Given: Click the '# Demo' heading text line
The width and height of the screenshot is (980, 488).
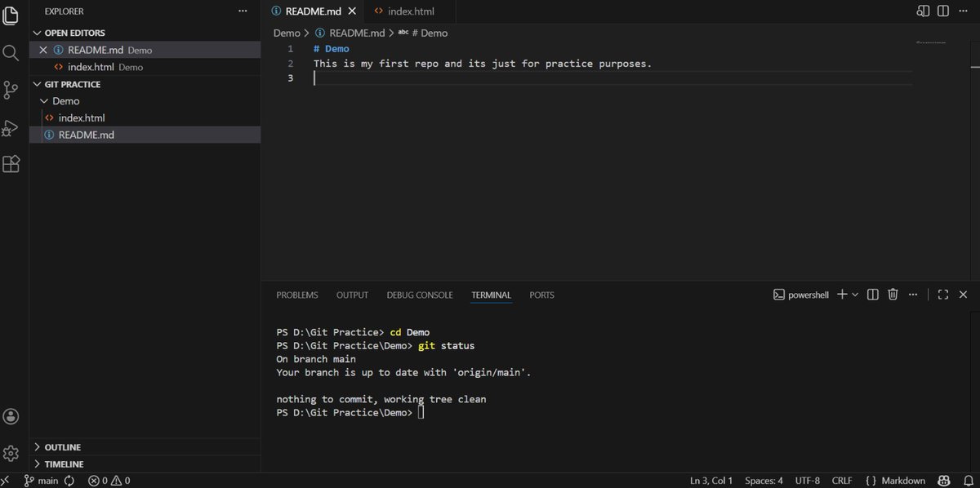Looking at the screenshot, I should 331,49.
